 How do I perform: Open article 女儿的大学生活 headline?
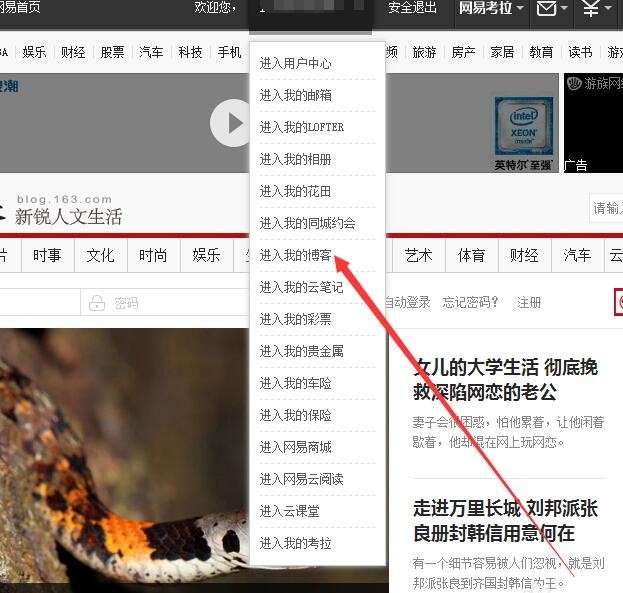click(x=505, y=379)
